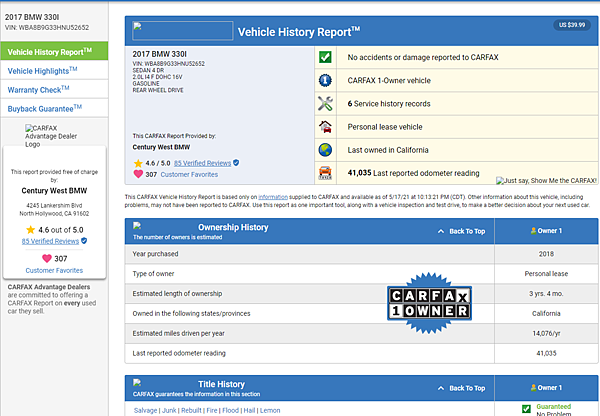Image resolution: width=600 pixels, height=416 pixels.
Task: Click the wrench service history icon
Action: (x=325, y=104)
